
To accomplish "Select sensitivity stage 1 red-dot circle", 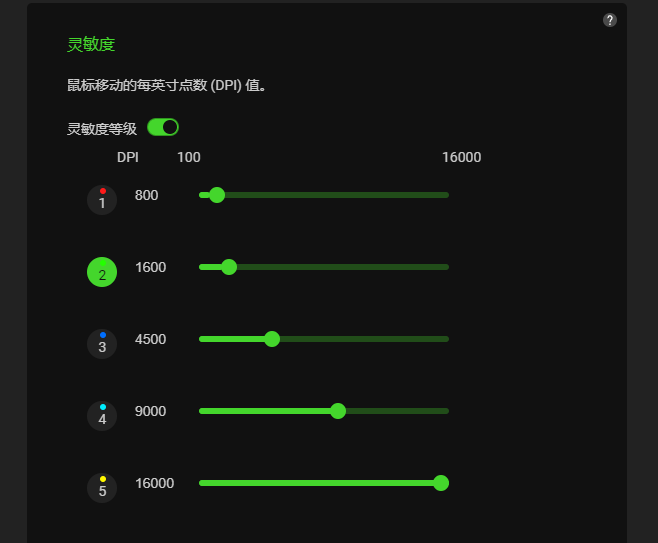I will point(102,200).
